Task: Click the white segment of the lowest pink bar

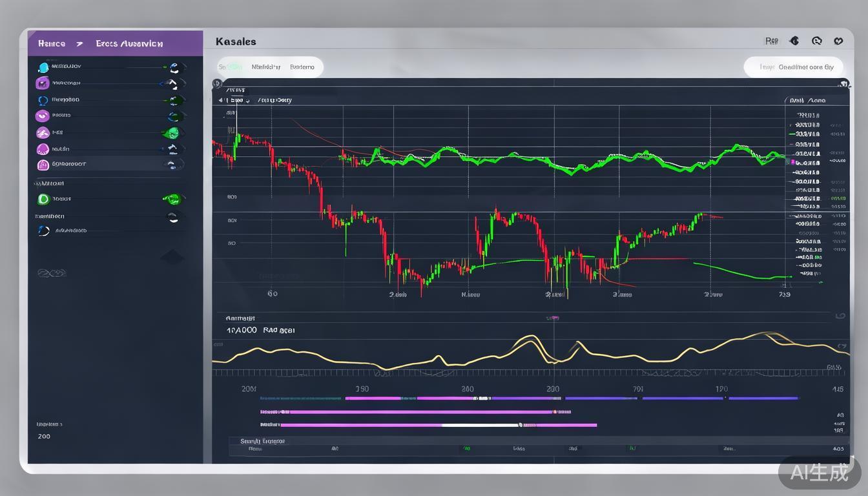Action: point(480,425)
